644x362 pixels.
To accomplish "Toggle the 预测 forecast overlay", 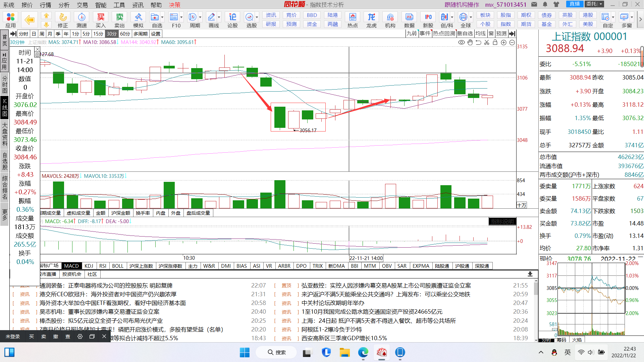I will tap(501, 34).
